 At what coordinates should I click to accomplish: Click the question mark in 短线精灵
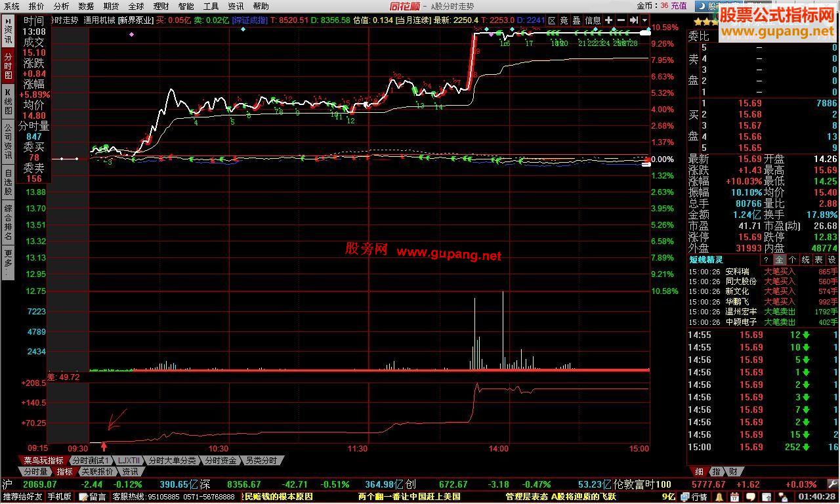[x=766, y=260]
